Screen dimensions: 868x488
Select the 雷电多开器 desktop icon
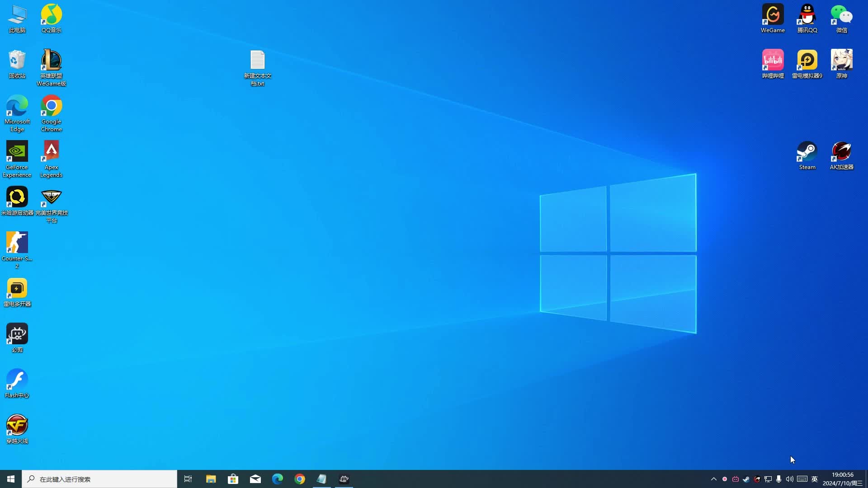(17, 292)
